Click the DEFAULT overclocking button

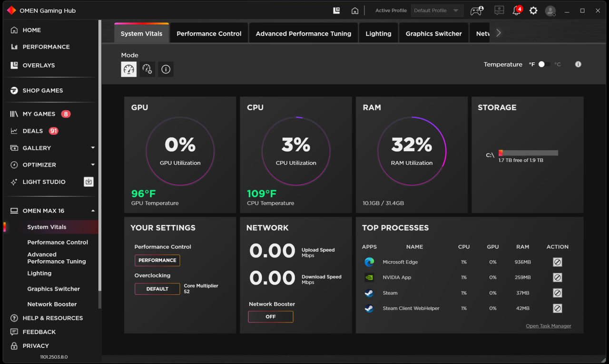157,289
